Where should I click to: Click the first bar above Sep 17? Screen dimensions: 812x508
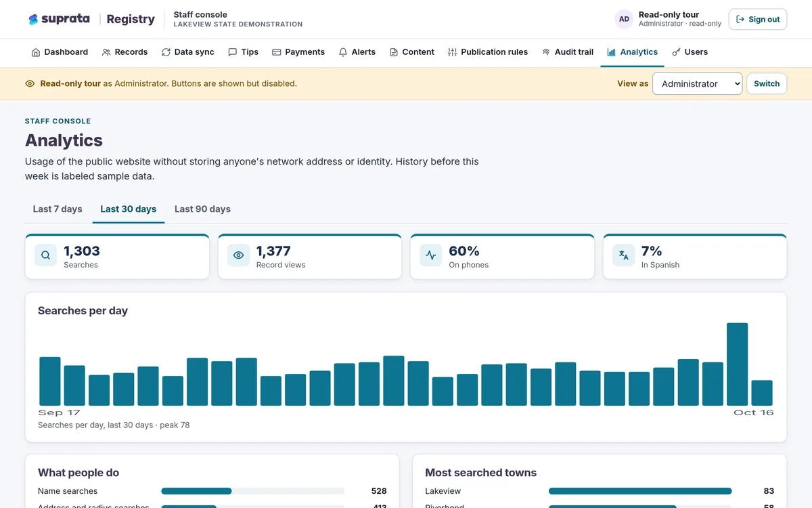click(50, 381)
